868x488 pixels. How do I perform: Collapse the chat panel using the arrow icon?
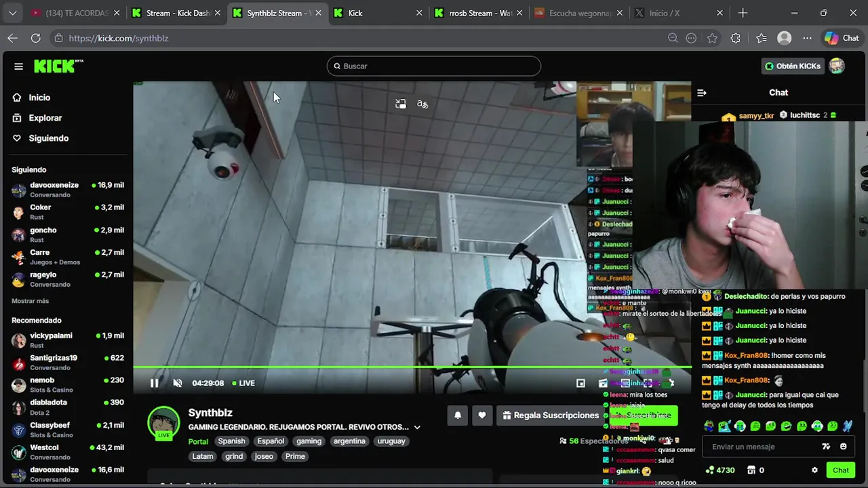tap(702, 93)
